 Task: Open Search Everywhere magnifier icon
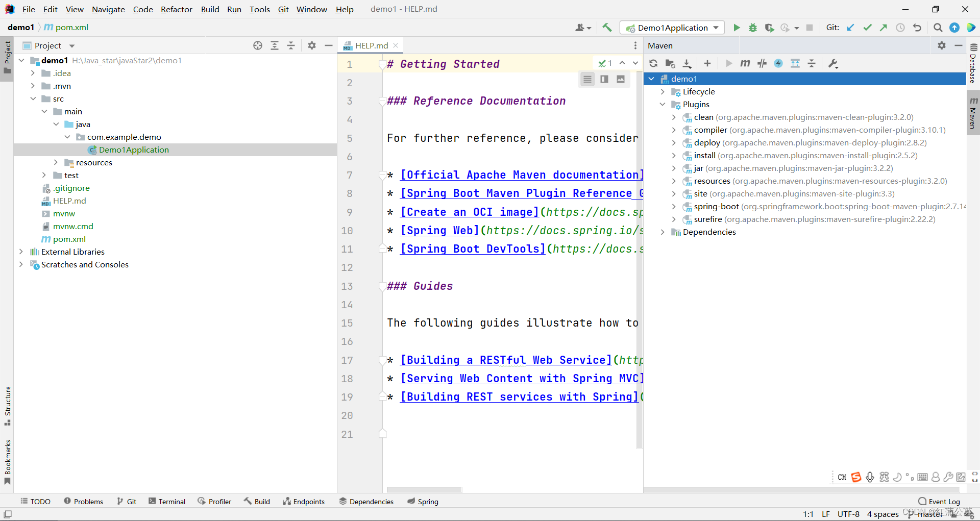click(x=938, y=28)
